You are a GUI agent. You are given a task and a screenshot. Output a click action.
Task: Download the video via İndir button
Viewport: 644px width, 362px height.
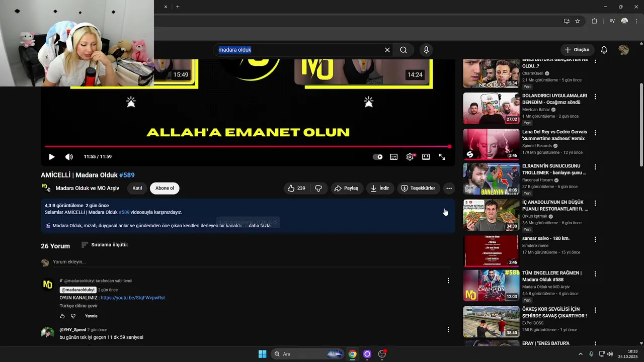[380, 188]
